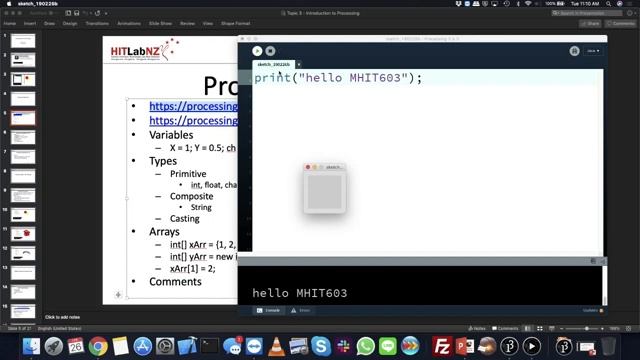The width and height of the screenshot is (640, 360).
Task: Select slide 11 thumbnail in the slide panel
Action: coord(23,234)
